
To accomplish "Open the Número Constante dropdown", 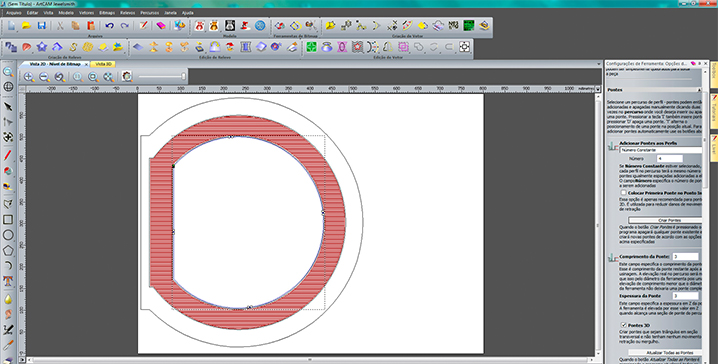I will (661, 150).
